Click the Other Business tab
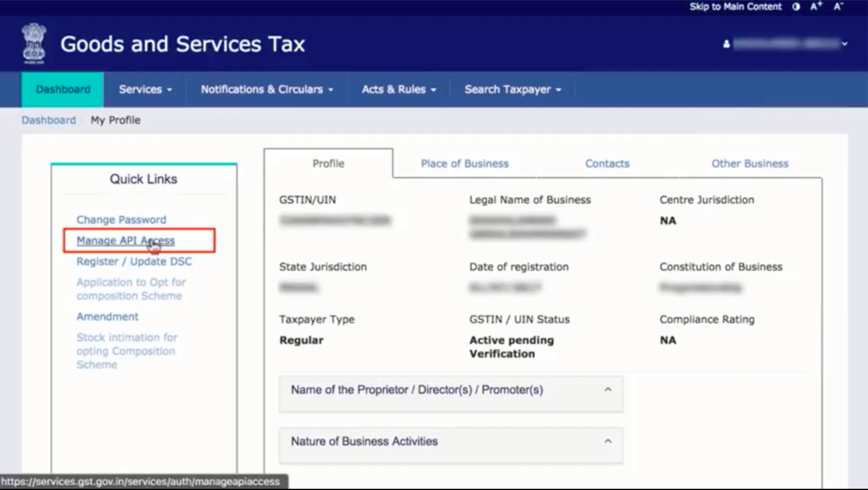 [x=749, y=163]
